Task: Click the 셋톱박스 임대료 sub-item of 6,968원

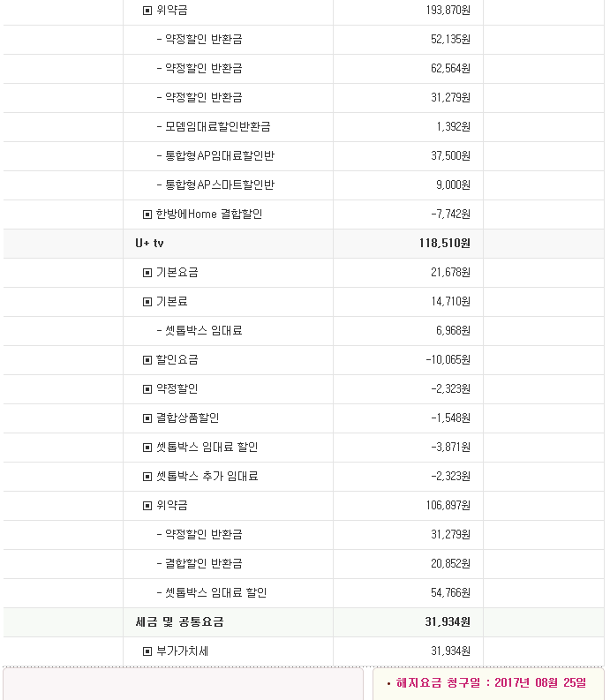Action: coord(203,331)
